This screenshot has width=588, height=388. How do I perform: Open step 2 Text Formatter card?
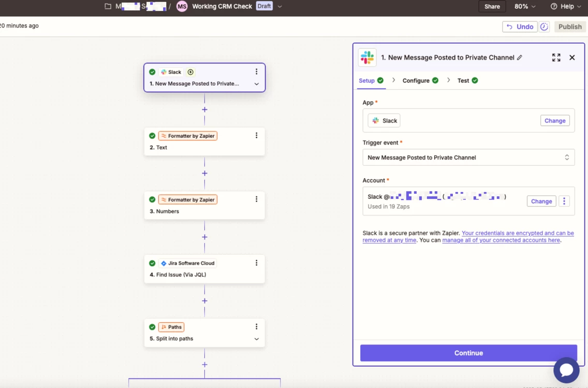(204, 141)
